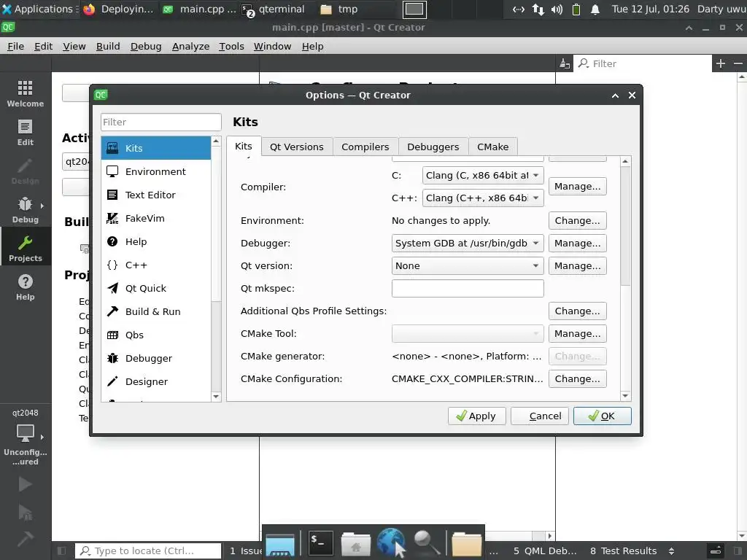Expand the kit selector arrow next to monitor
The height and width of the screenshot is (560, 747).
tap(42, 437)
